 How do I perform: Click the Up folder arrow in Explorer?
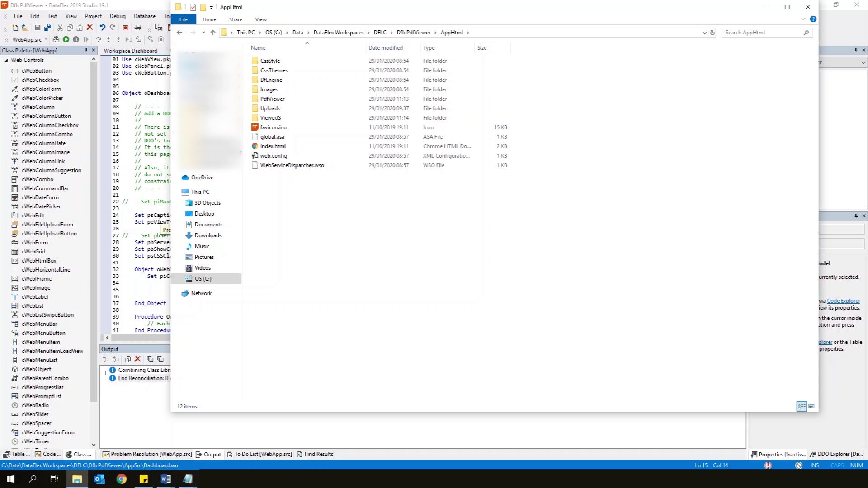coord(213,33)
